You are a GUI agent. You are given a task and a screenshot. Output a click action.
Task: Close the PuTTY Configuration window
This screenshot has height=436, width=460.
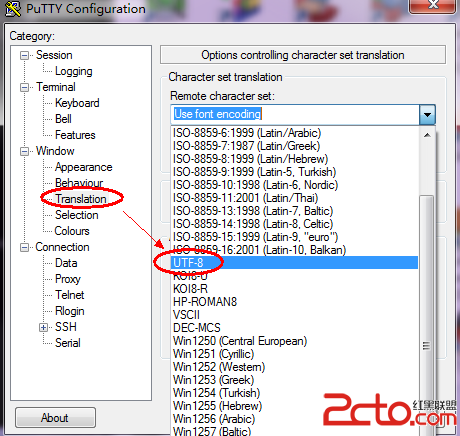(432, 5)
